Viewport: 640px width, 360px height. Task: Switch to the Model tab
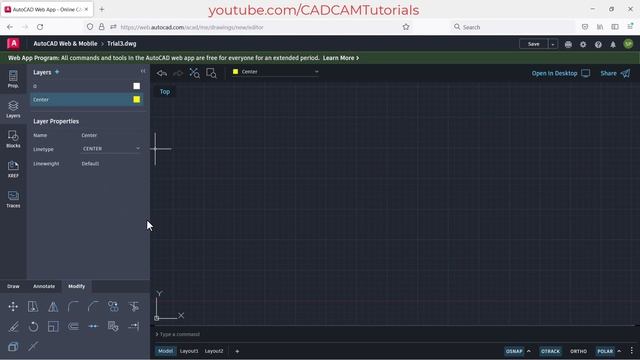pos(165,351)
